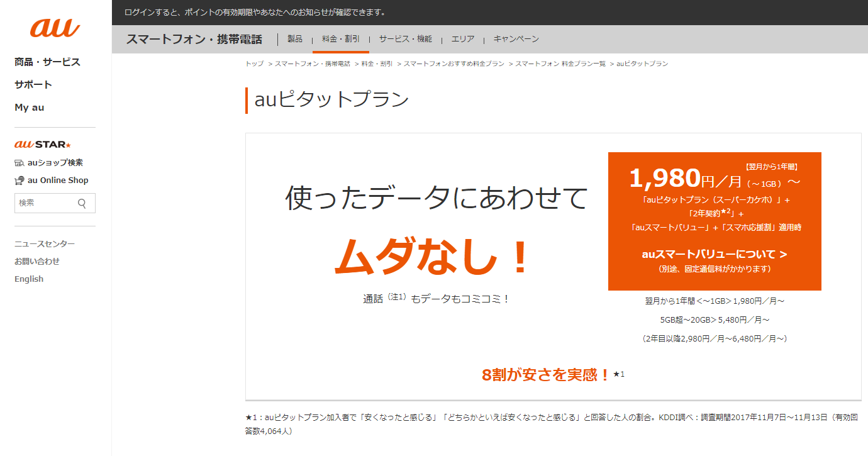The height and width of the screenshot is (456, 868).
Task: Click 通話もデータもコミコミ！ text
Action: click(x=436, y=299)
